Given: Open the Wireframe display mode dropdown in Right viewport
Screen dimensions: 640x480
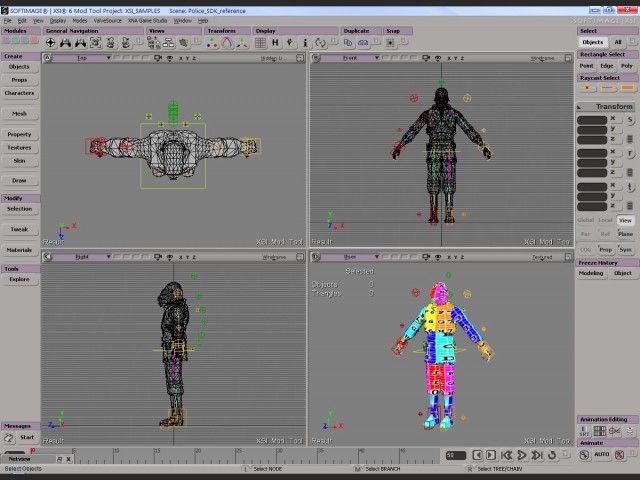Looking at the screenshot, I should (x=274, y=257).
